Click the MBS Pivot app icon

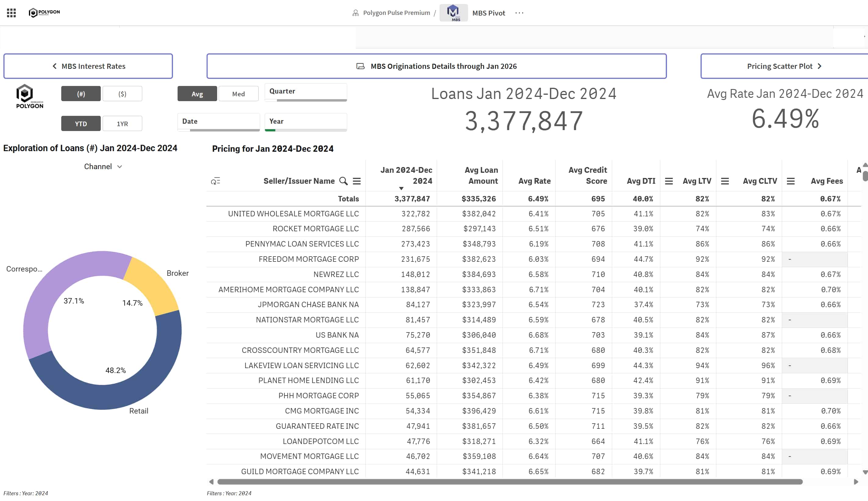pyautogui.click(x=453, y=12)
